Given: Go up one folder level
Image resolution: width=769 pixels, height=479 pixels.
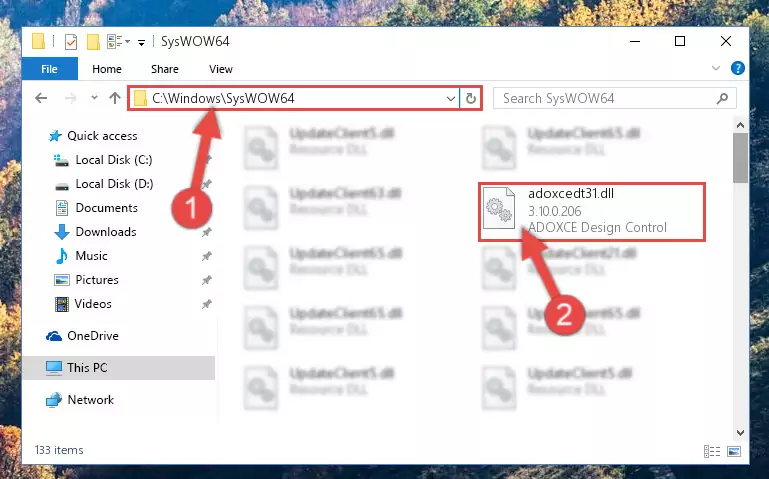Looking at the screenshot, I should tap(115, 98).
